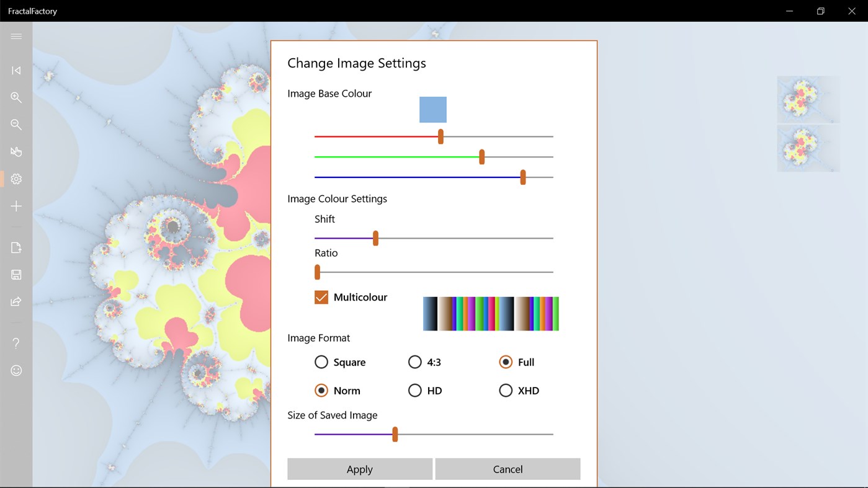Send feedback via the smiley face icon
The width and height of the screenshot is (868, 488).
point(16,370)
